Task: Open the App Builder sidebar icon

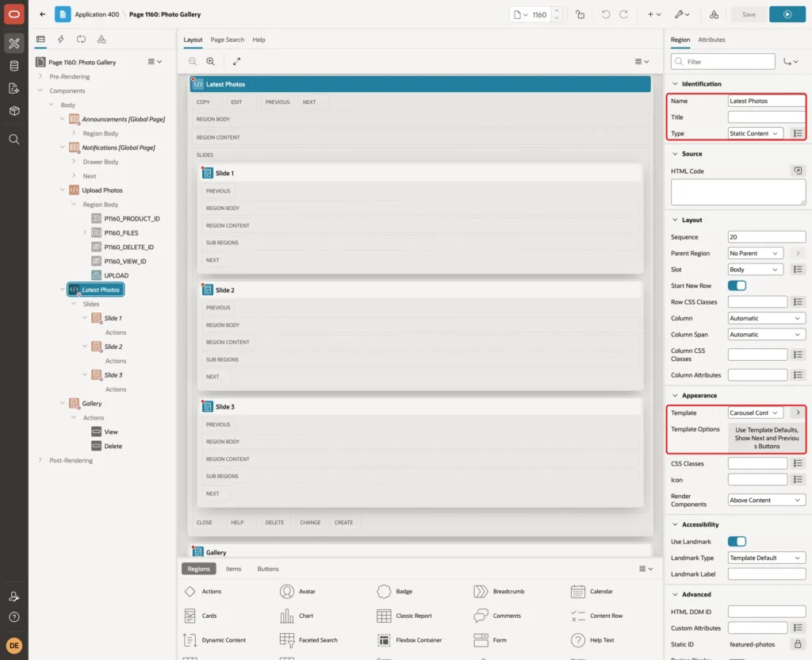Action: [x=14, y=43]
